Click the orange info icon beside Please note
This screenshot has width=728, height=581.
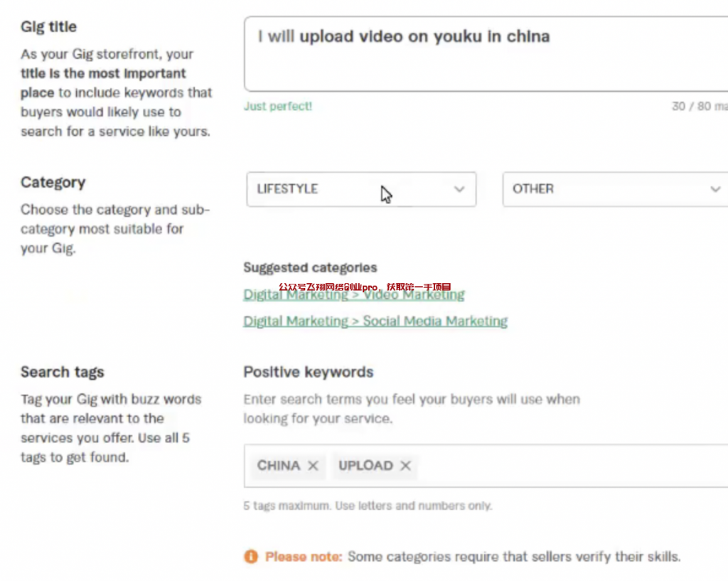[250, 556]
